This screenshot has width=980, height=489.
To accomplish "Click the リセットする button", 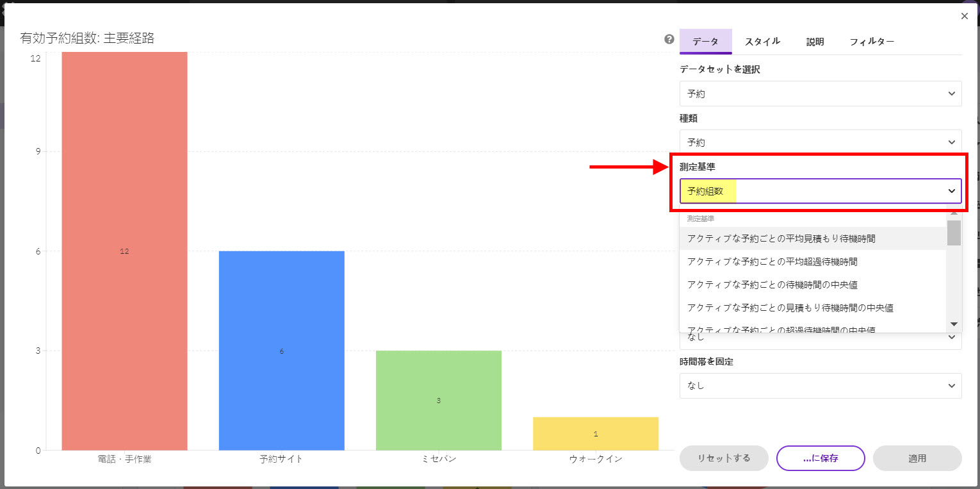I will (724, 458).
